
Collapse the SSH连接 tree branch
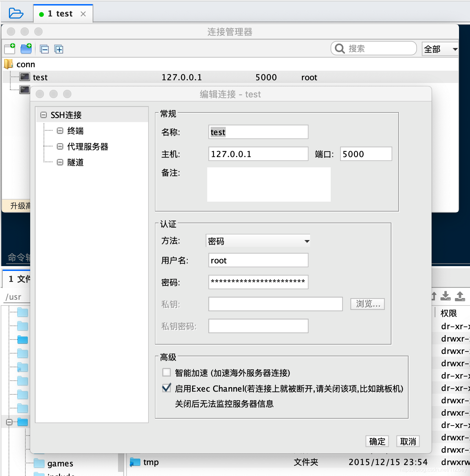coord(43,115)
